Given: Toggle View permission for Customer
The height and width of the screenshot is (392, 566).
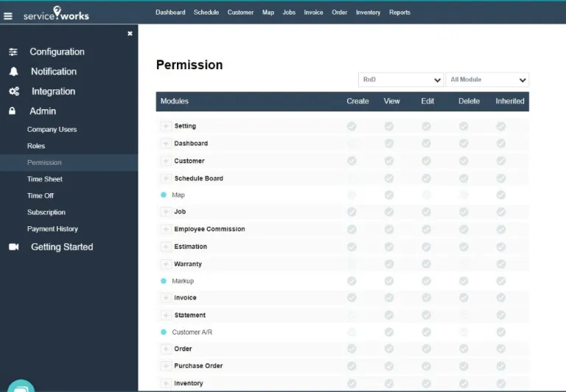Looking at the screenshot, I should pos(389,161).
